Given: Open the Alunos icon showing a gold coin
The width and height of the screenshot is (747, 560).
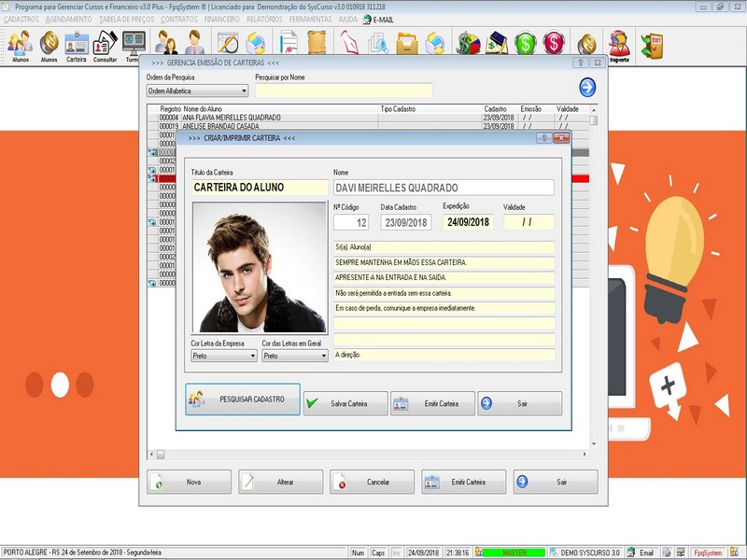Looking at the screenshot, I should pos(49,46).
